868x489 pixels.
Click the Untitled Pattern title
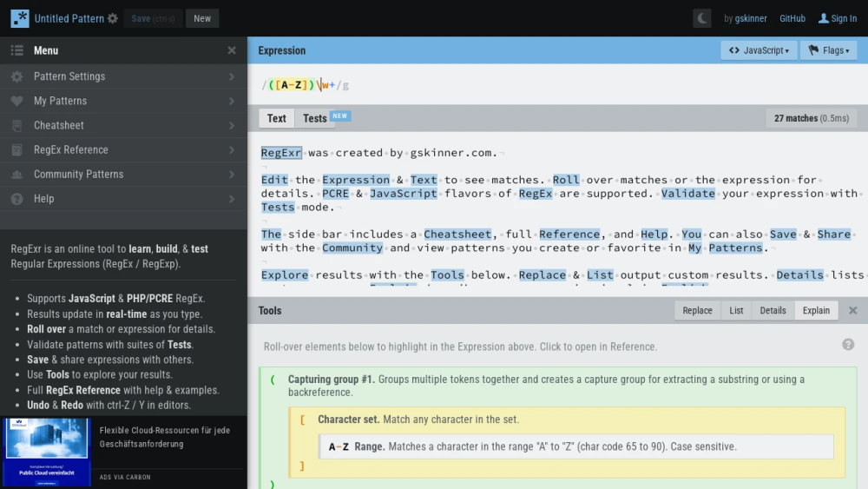pos(69,18)
